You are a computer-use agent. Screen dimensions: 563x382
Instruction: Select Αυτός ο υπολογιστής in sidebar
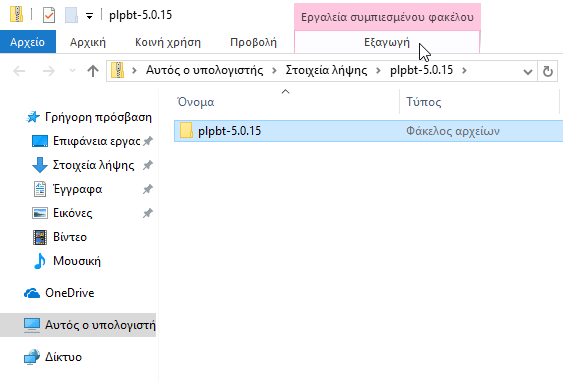78,325
